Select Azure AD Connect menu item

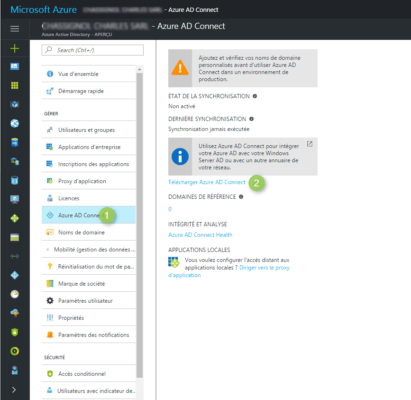(89, 215)
